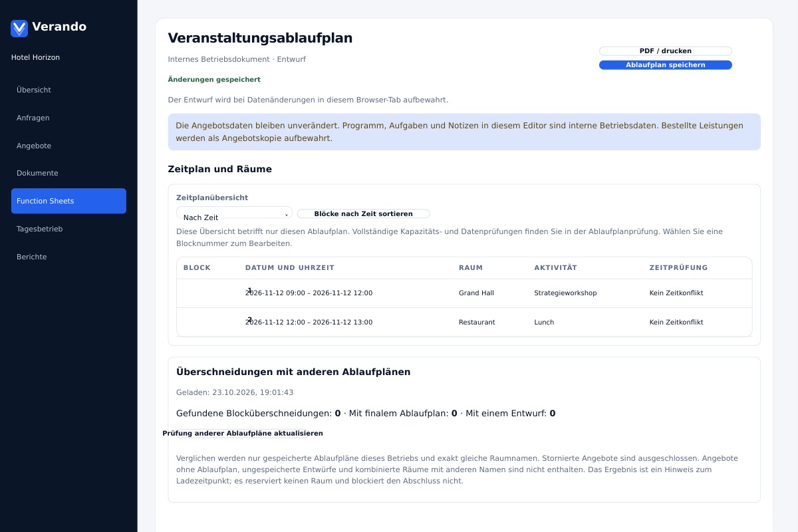This screenshot has height=532, width=798.
Task: Select Function Sheets in sidebar
Action: coord(68,201)
